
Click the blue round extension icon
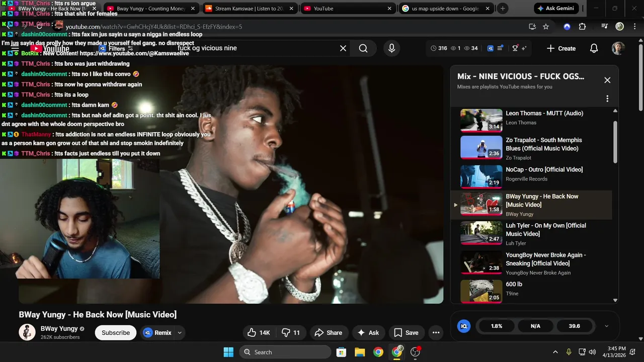coord(567,27)
